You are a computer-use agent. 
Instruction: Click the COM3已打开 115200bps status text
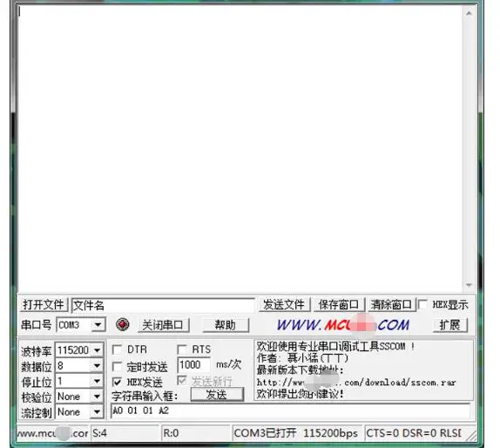295,433
